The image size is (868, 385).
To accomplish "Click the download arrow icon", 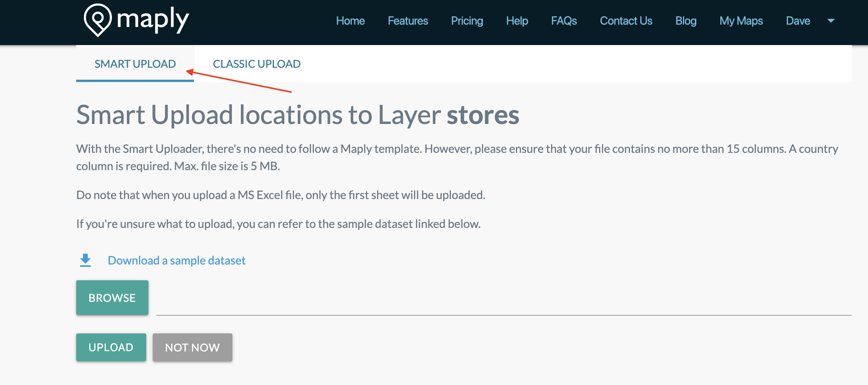I will click(85, 260).
